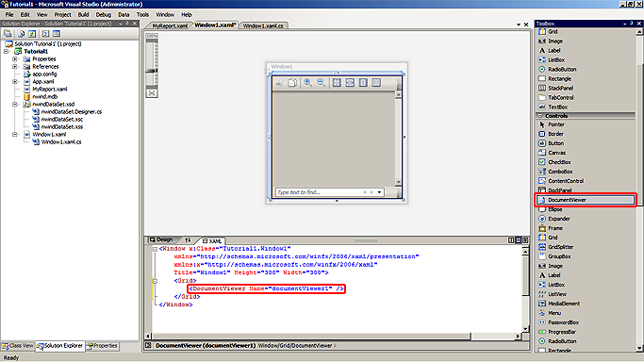This screenshot has width=644, height=362.
Task: Expand the References node
Action: 15,67
